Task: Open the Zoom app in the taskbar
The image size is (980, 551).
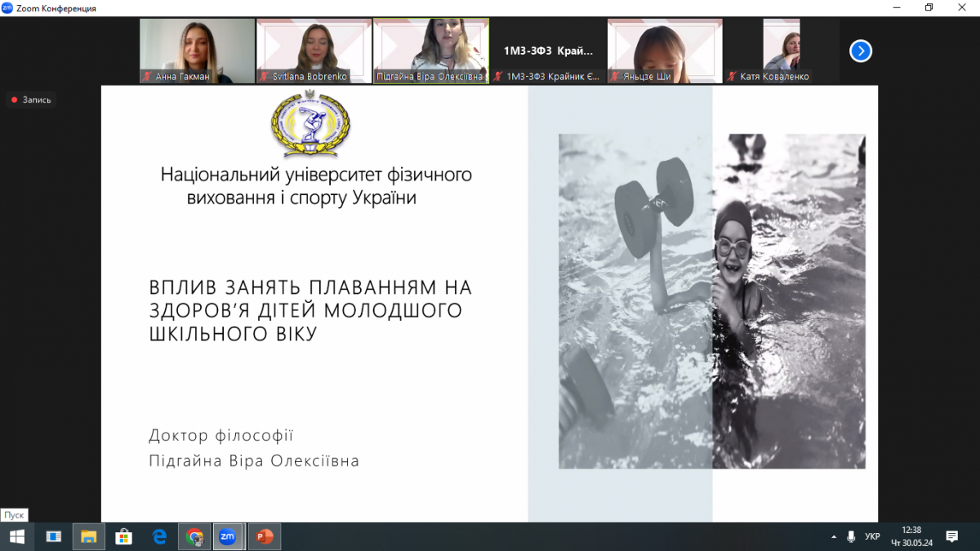Action: pos(228,536)
